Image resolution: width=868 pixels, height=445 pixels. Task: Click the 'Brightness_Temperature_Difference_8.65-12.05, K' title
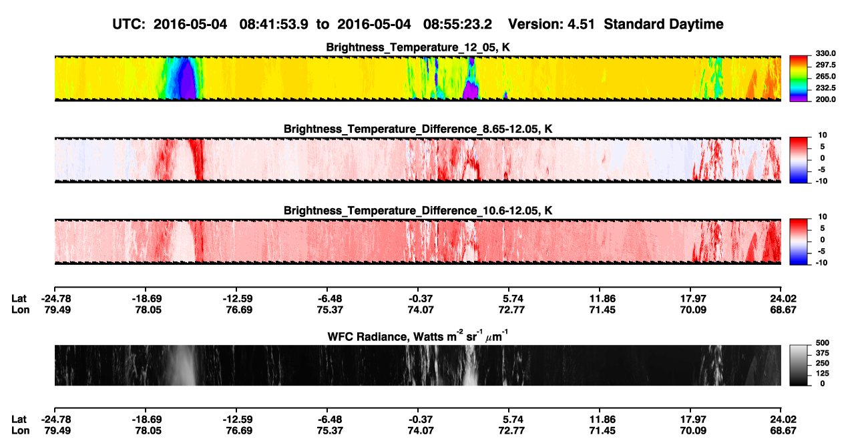click(x=419, y=129)
